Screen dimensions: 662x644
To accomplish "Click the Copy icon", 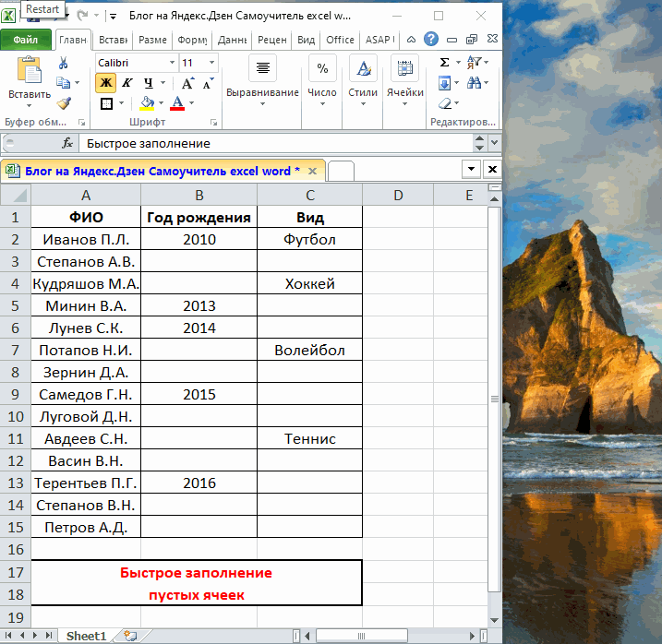I will pos(64,82).
